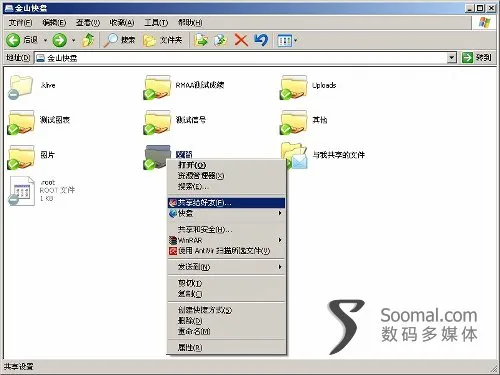500x375 pixels.
Task: Open Forward button history dropdown arrow
Action: tap(74, 41)
